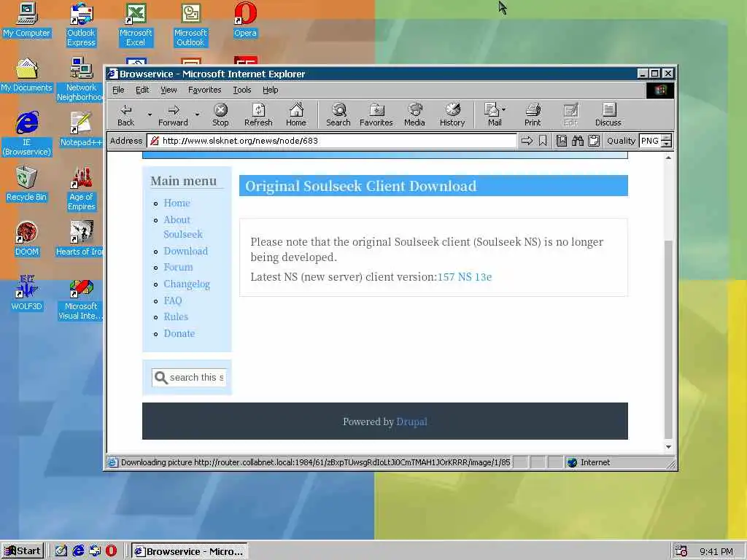Screen dimensions: 747x560
Task: Select the Microsoft Visual InterDev desktop icon
Action: [x=80, y=298]
